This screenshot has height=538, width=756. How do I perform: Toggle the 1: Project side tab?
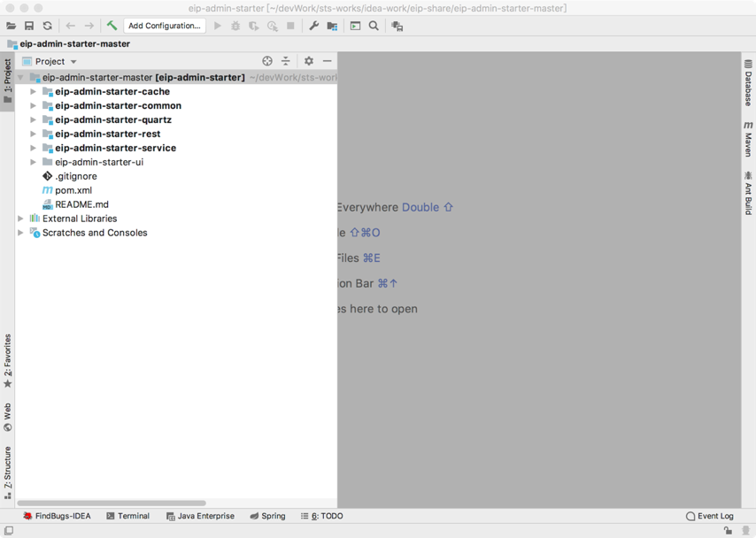point(7,81)
